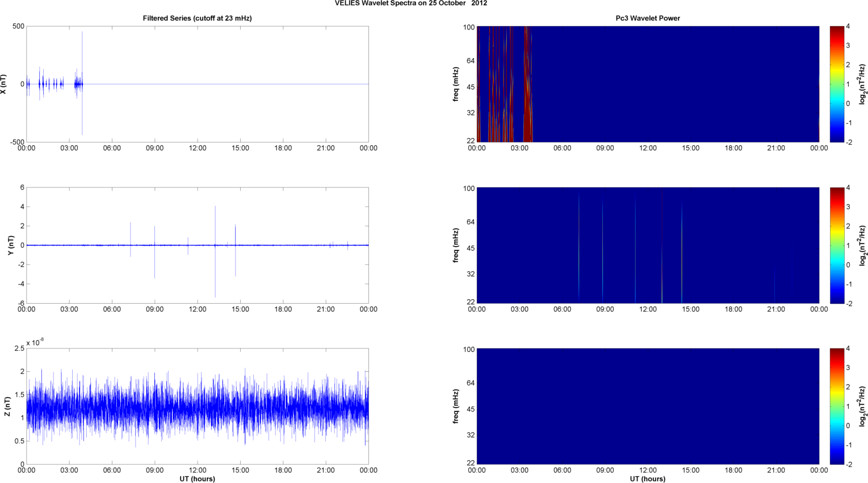Image resolution: width=868 pixels, height=483 pixels.
Task: Click the bottom spectrogram's colorbar
Action: (x=837, y=406)
